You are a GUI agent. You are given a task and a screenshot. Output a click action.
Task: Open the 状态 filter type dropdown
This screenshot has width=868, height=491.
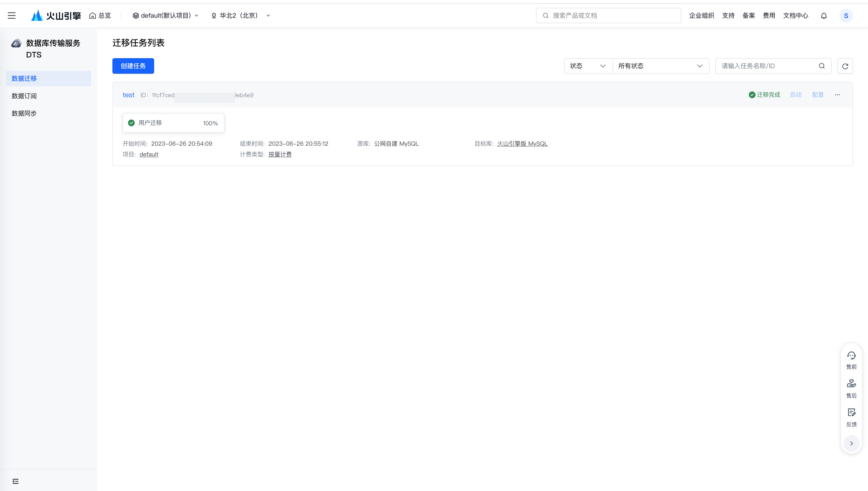pos(588,66)
